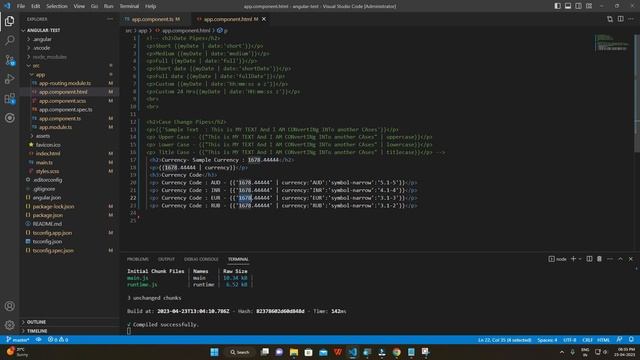Viewport: 640px width, 360px height.
Task: Click the errors and warnings status indicator
Action: pyautogui.click(x=58, y=340)
